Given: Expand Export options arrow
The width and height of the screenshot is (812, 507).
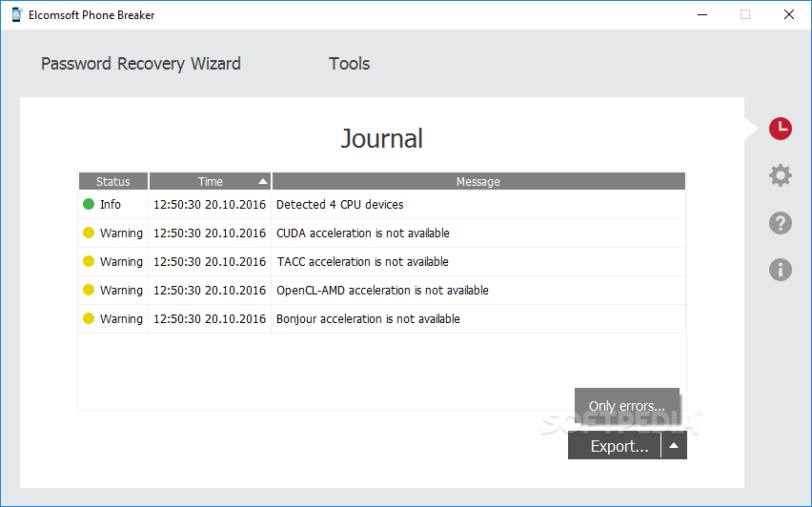Looking at the screenshot, I should click(x=674, y=445).
